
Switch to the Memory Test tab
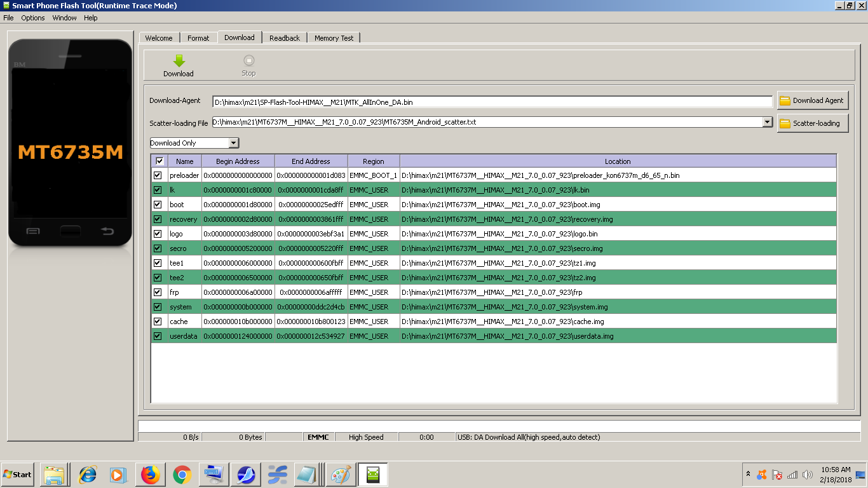click(x=334, y=38)
